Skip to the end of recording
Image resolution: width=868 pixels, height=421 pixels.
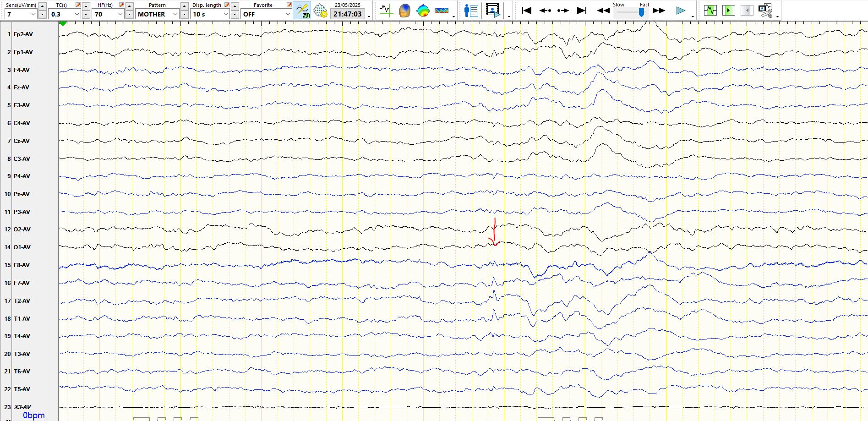(581, 10)
